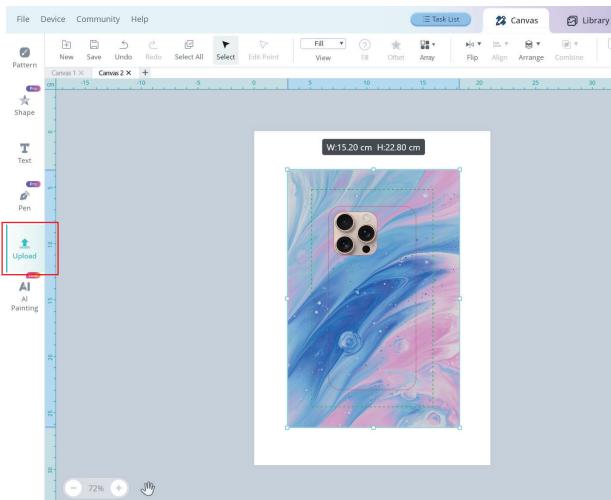Activate the Select arrow tool

(x=225, y=50)
